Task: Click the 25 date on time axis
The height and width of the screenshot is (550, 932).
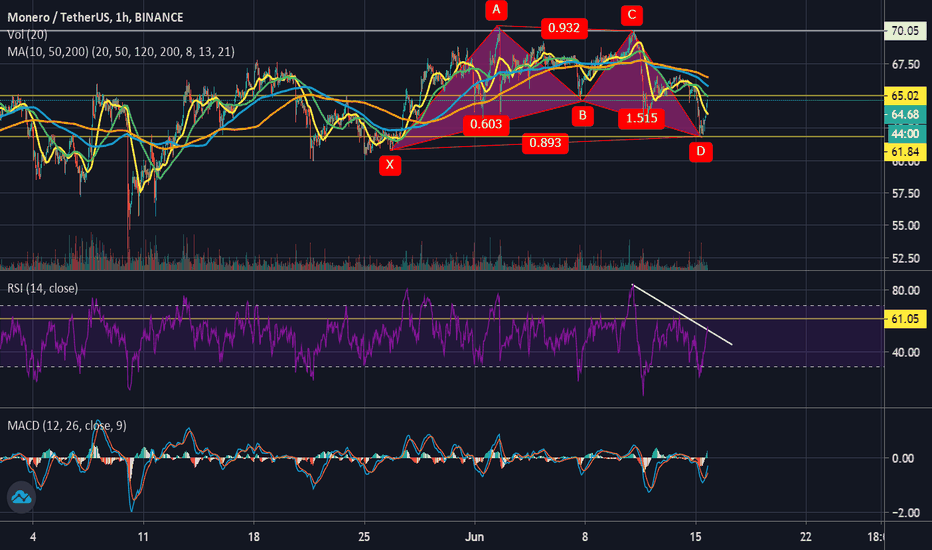Action: pyautogui.click(x=364, y=537)
